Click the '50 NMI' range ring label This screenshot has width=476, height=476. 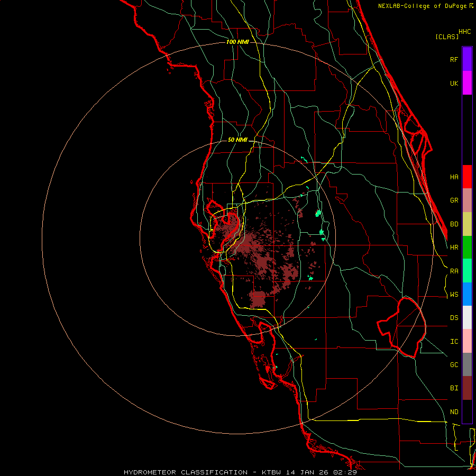coord(237,140)
